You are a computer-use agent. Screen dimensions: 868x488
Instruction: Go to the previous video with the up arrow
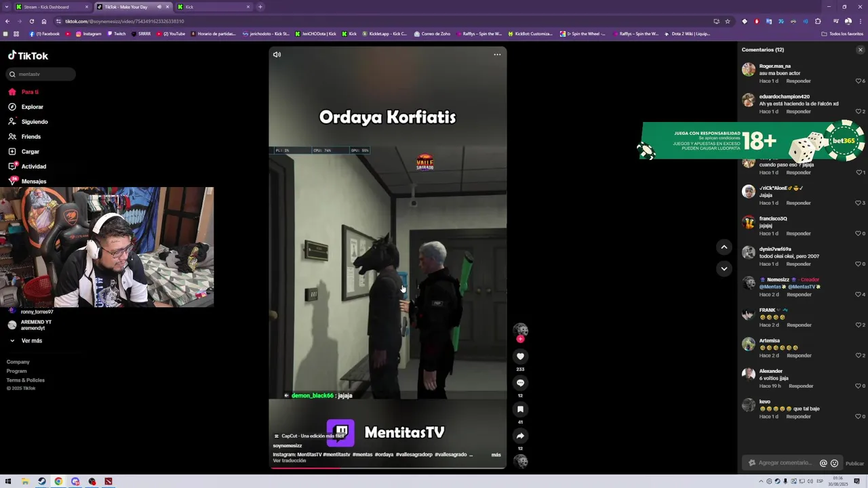[x=724, y=247]
